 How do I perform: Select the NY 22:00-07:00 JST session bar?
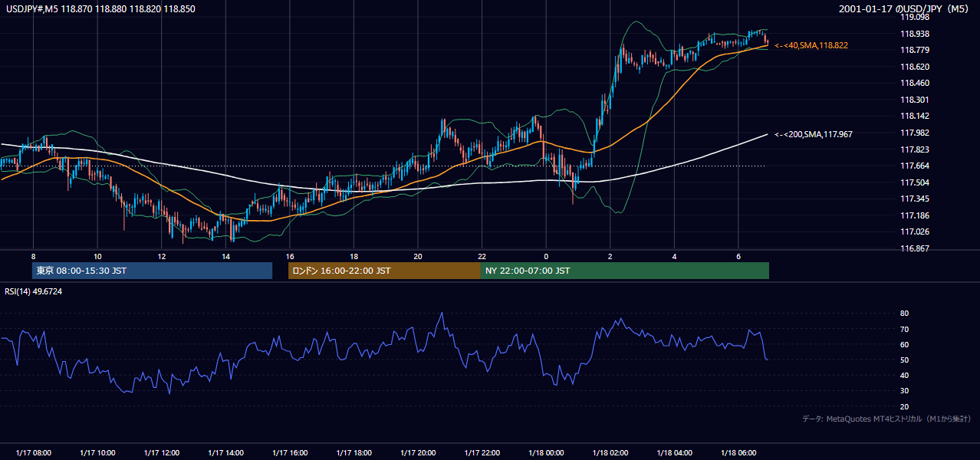[x=625, y=271]
